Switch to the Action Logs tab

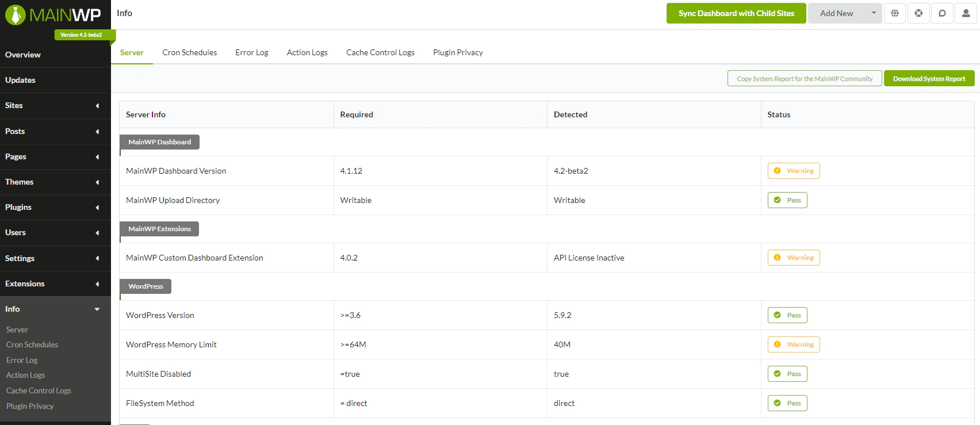click(307, 52)
